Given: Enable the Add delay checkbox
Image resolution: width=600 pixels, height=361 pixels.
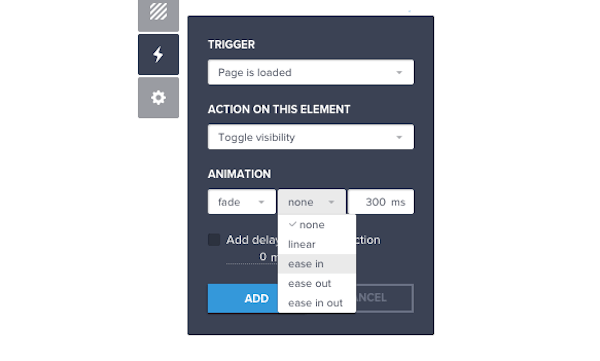Looking at the screenshot, I should [214, 240].
